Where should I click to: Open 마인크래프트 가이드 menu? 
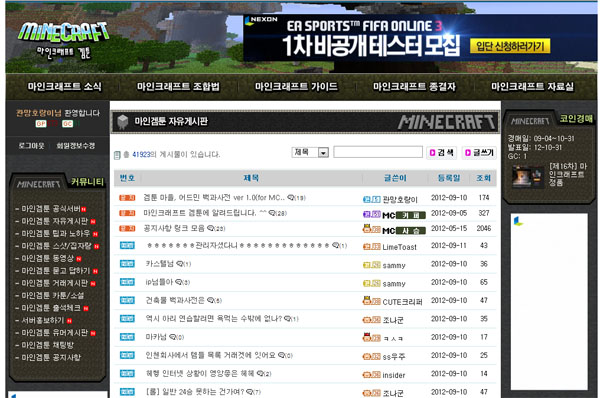(x=296, y=86)
